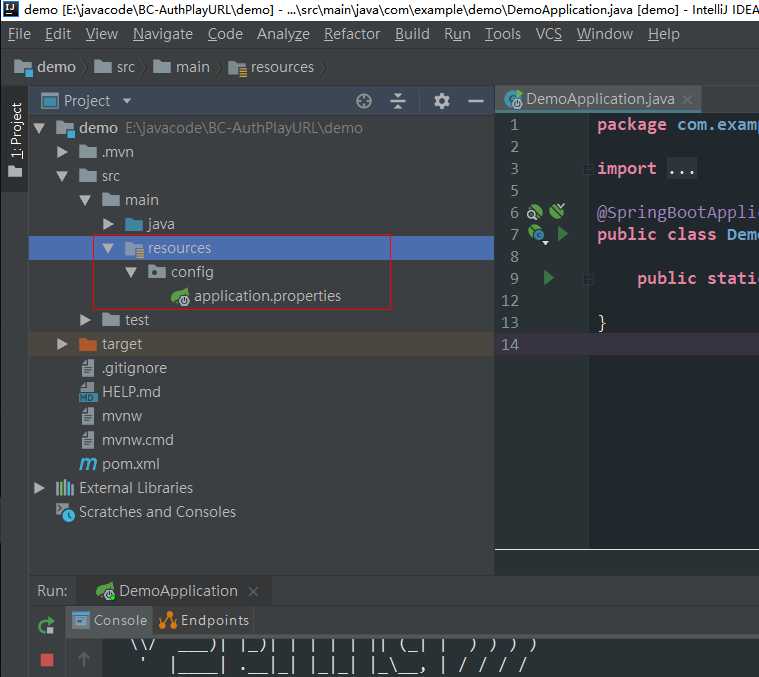Click the green run gutter icon on line 9

(548, 278)
